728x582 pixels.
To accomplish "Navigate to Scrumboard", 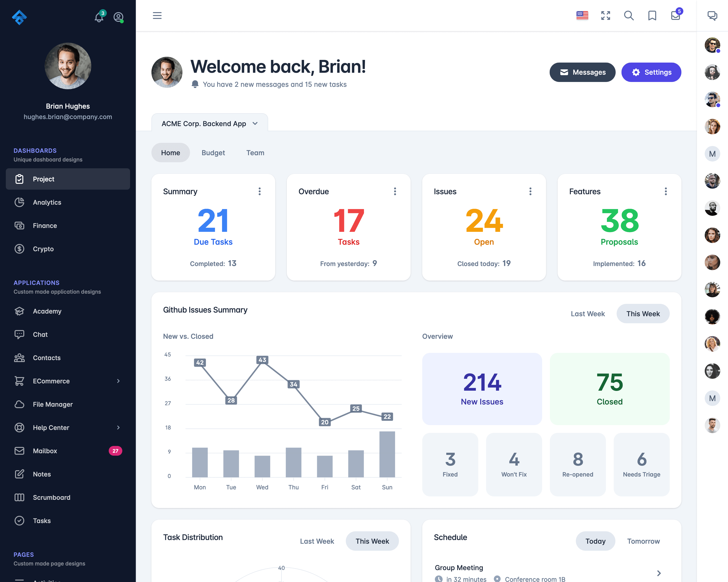I will (52, 497).
